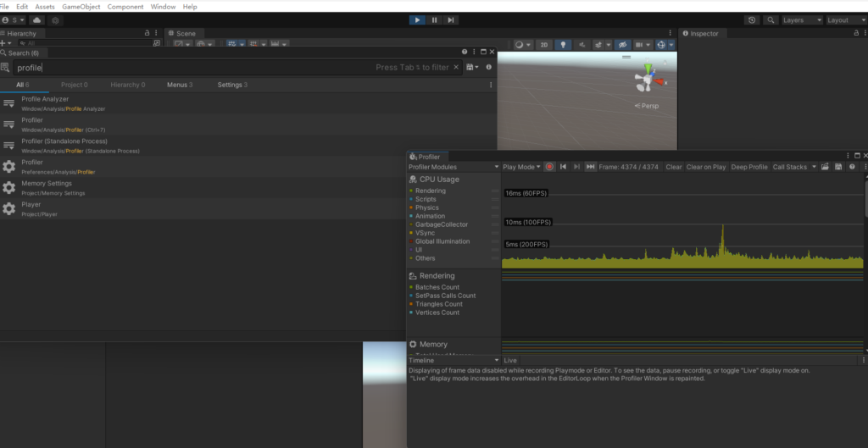
Task: Switch to the Menus search tab
Action: pos(179,85)
